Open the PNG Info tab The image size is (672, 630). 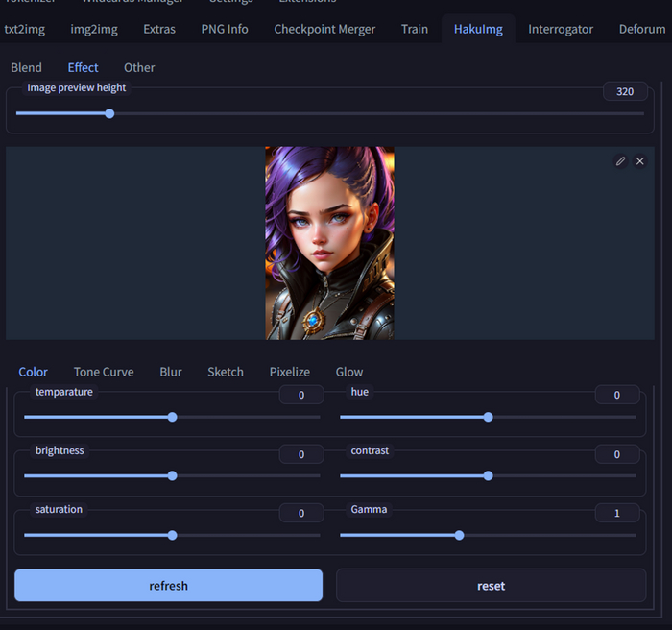[x=225, y=29]
